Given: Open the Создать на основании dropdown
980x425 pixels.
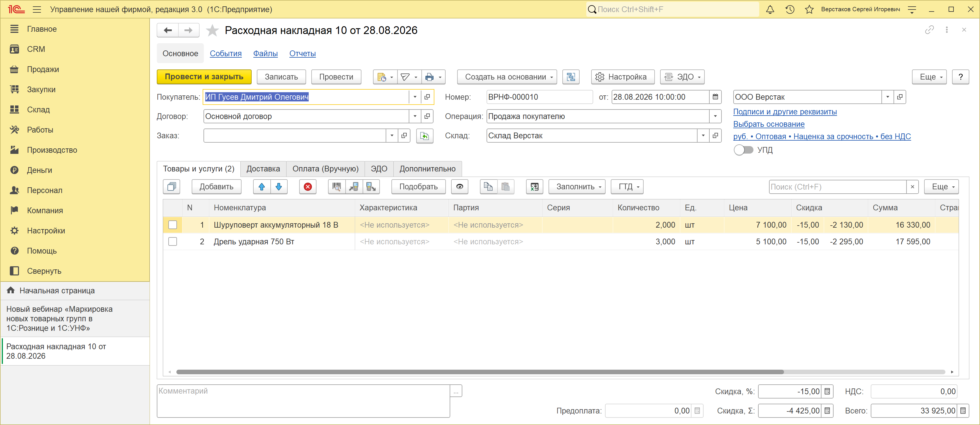Looking at the screenshot, I should point(507,77).
